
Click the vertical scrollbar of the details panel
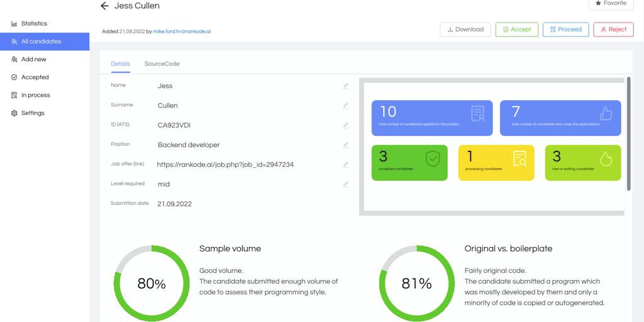click(629, 134)
